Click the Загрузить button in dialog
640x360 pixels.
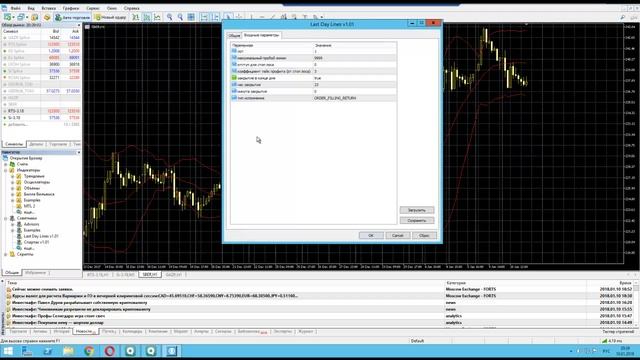417,210
